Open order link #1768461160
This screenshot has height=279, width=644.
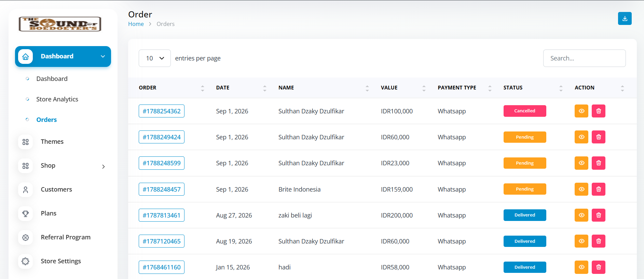point(162,267)
